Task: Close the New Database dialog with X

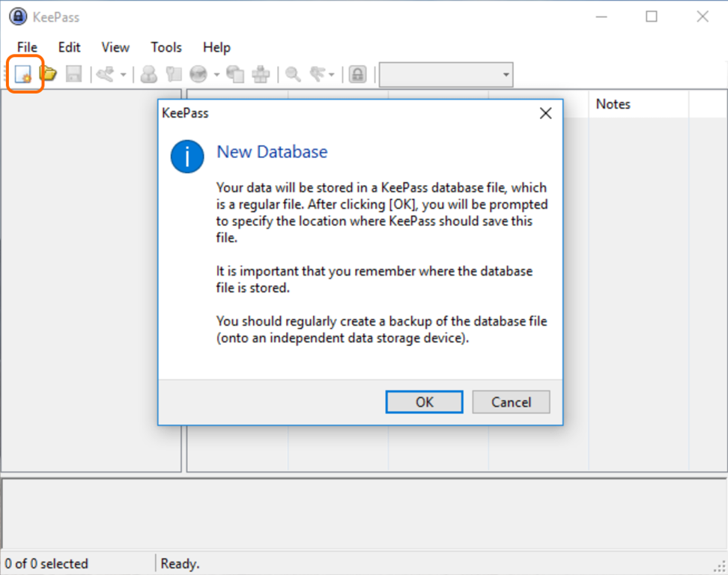Action: pos(546,113)
